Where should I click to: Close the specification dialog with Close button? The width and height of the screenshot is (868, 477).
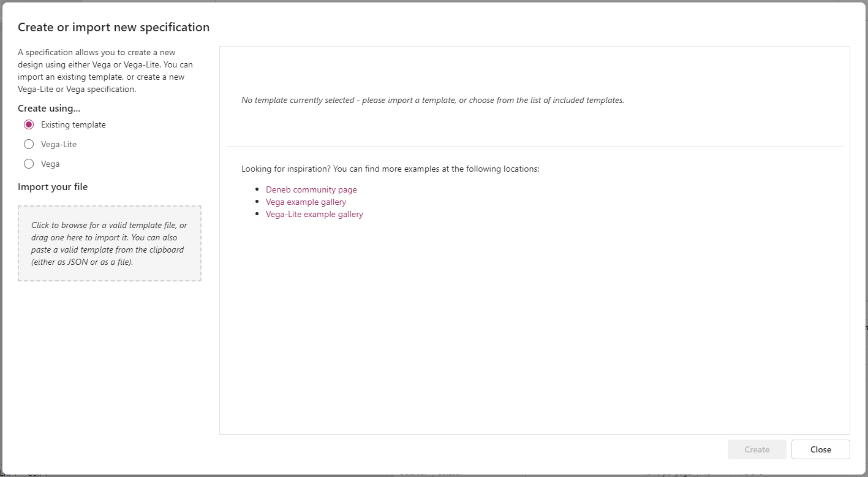coord(821,449)
